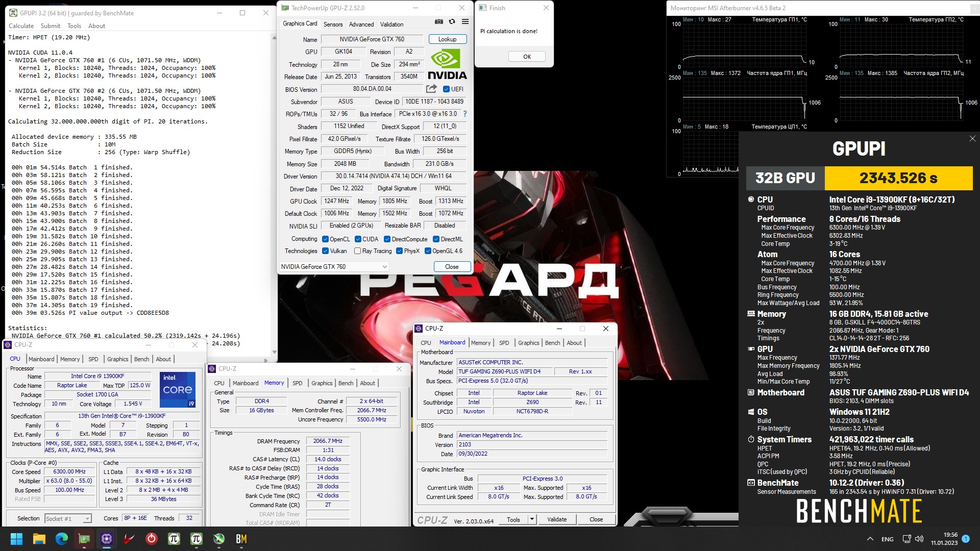Open the Advanced tab in GPU-Z

361,24
